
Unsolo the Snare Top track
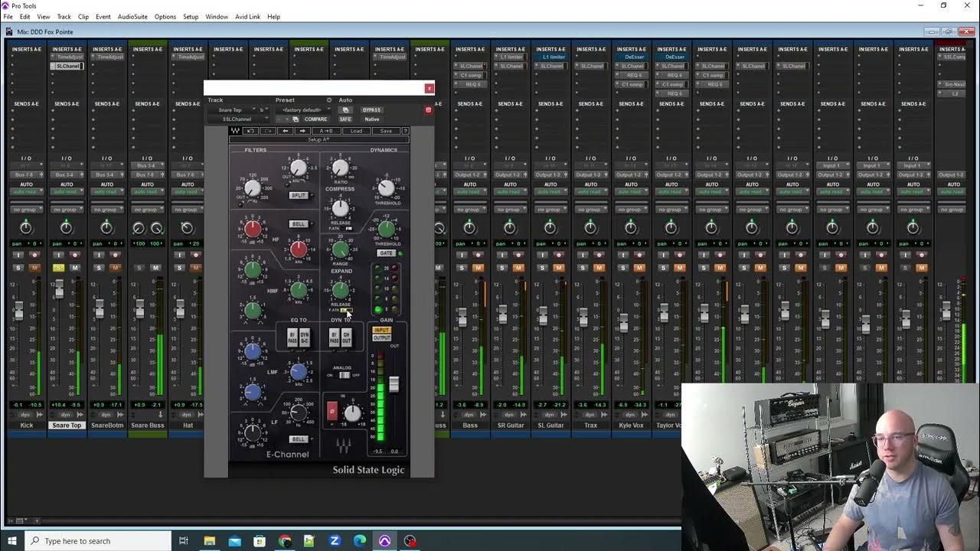58,268
